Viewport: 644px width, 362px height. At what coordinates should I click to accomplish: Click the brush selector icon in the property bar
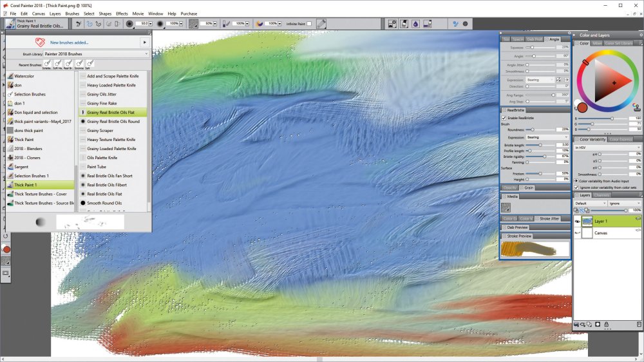tap(10, 24)
